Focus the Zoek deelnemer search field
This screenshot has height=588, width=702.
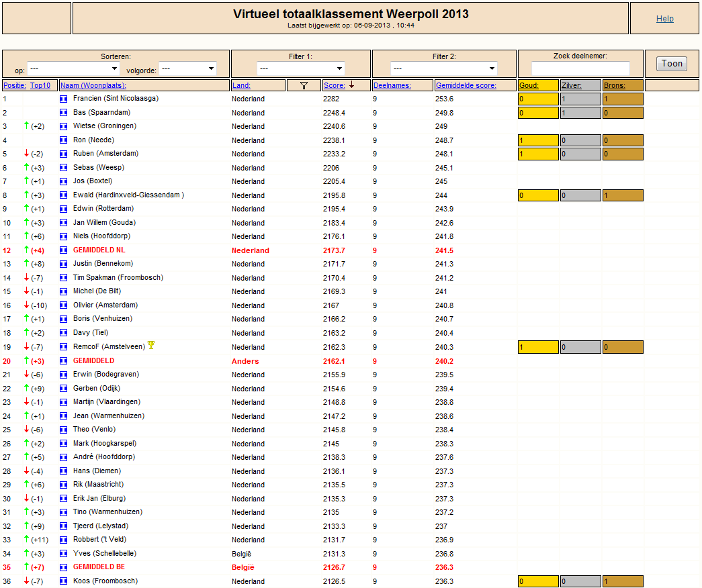pos(580,68)
